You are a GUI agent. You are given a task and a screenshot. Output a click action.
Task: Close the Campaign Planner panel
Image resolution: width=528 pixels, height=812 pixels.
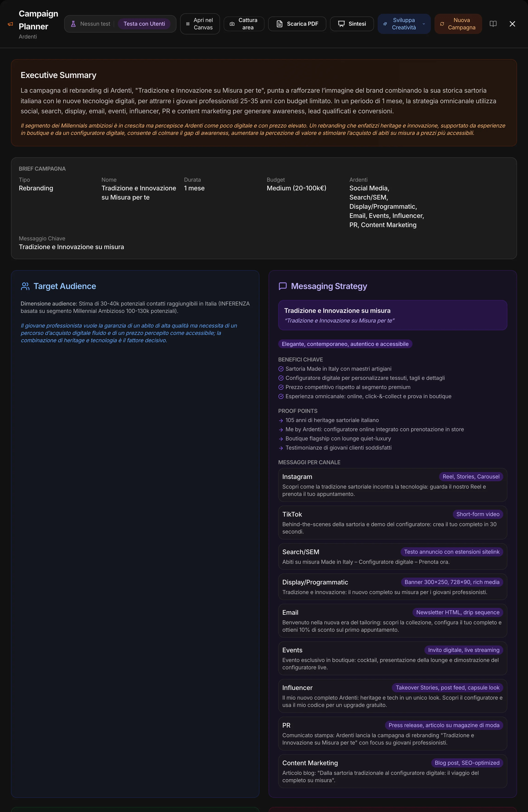(512, 24)
